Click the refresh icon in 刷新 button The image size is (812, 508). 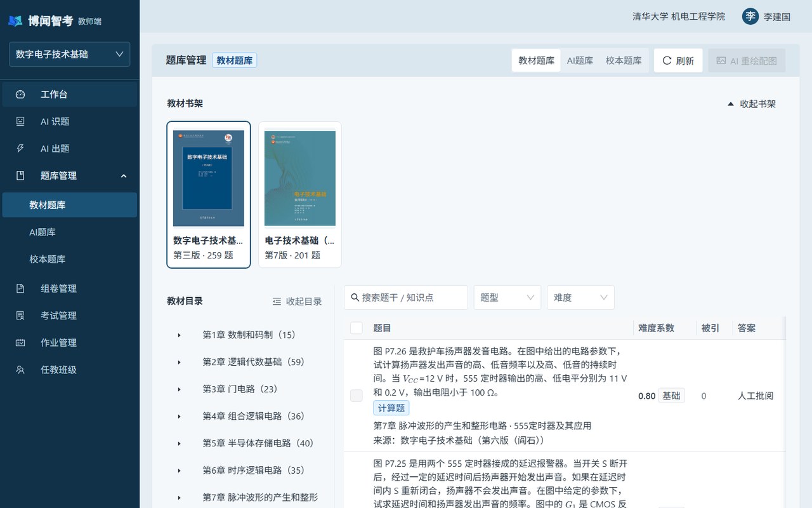pyautogui.click(x=667, y=61)
